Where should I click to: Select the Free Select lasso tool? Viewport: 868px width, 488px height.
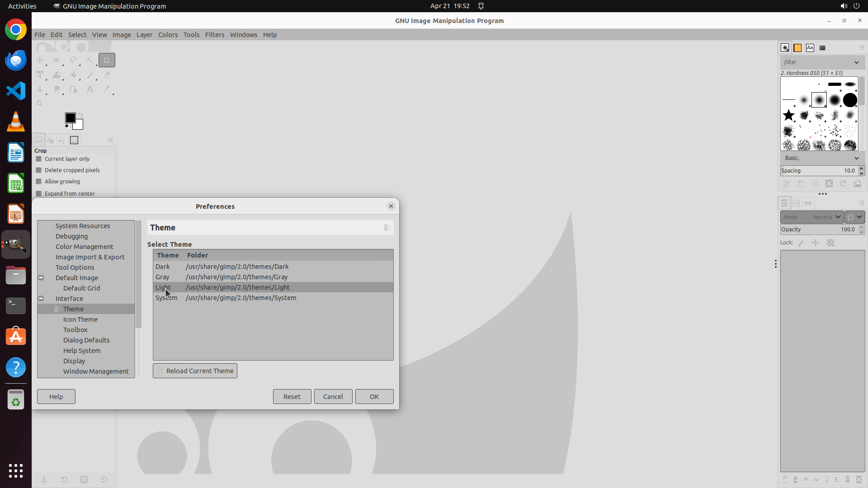coord(73,60)
